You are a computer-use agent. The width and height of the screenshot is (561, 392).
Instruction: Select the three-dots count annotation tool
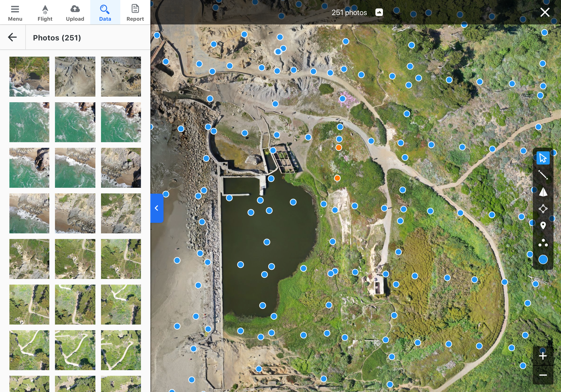coord(543,243)
